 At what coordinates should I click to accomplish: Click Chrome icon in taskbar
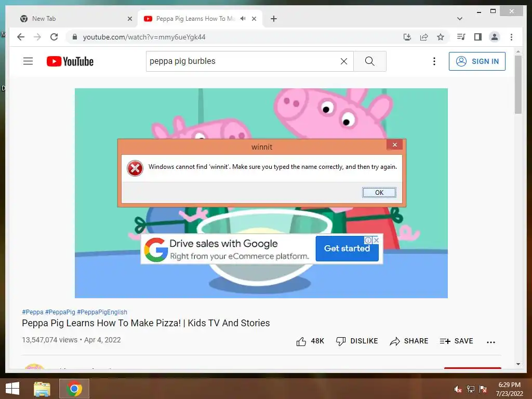tap(74, 389)
